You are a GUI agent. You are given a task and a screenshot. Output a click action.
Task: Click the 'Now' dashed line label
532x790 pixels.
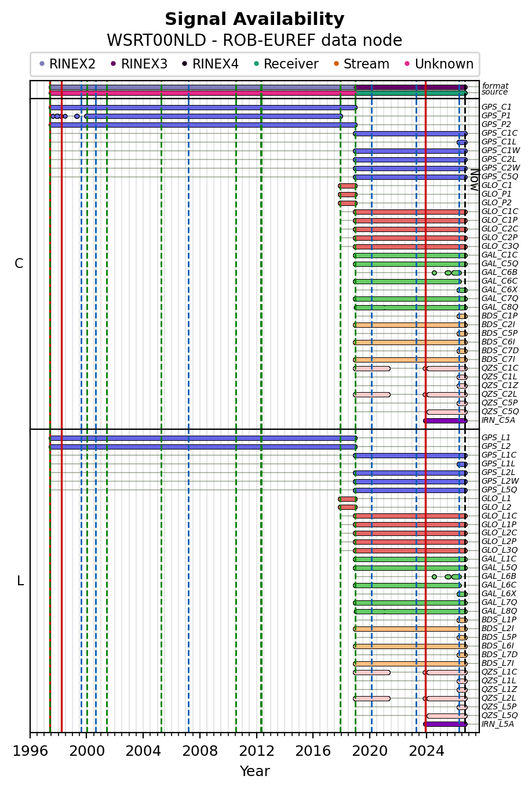(x=473, y=180)
